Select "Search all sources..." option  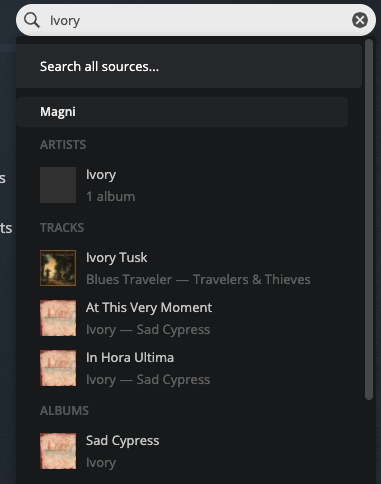[189, 66]
